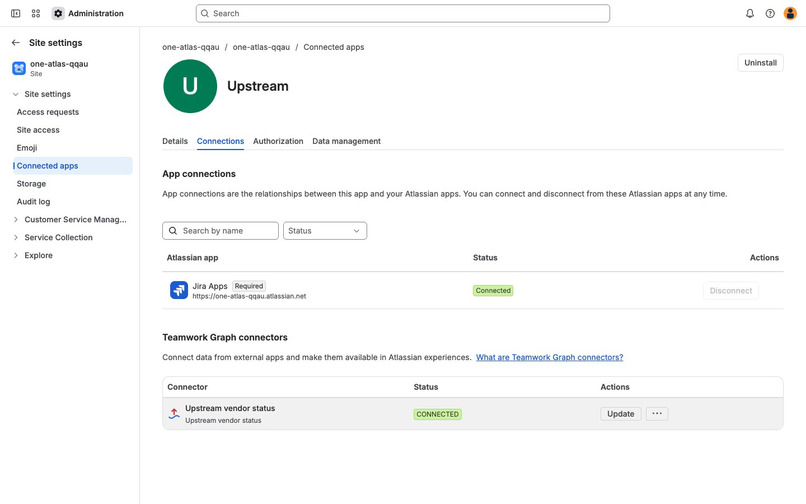Open the Authorization tab
The height and width of the screenshot is (504, 806).
278,141
